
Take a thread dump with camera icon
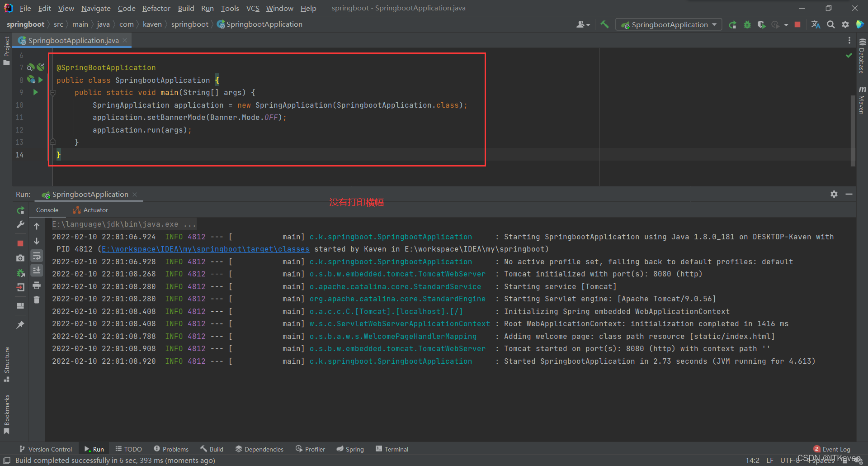(x=20, y=258)
